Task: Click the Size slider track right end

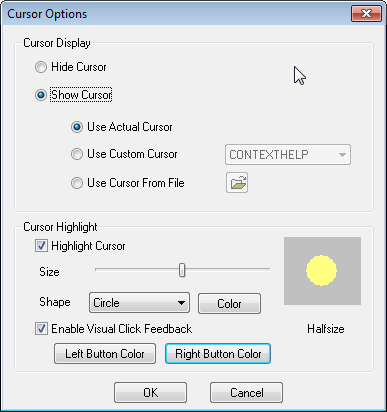Action: tap(269, 269)
